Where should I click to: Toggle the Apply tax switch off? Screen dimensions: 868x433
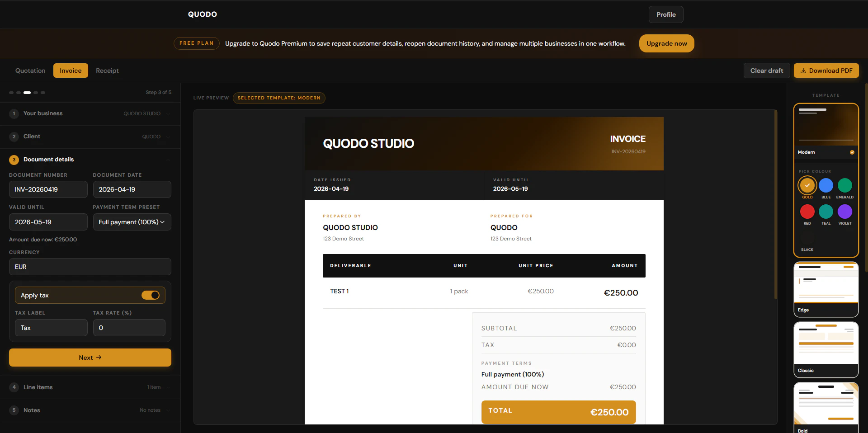151,295
